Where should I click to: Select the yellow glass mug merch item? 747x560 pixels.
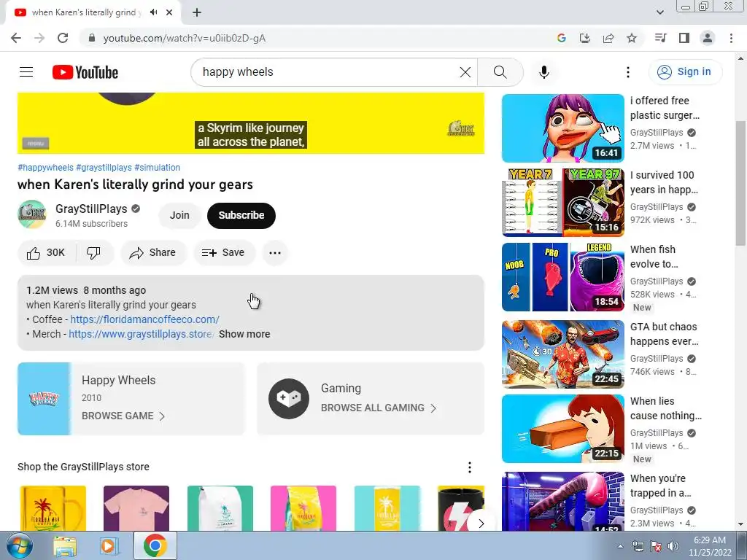53,508
